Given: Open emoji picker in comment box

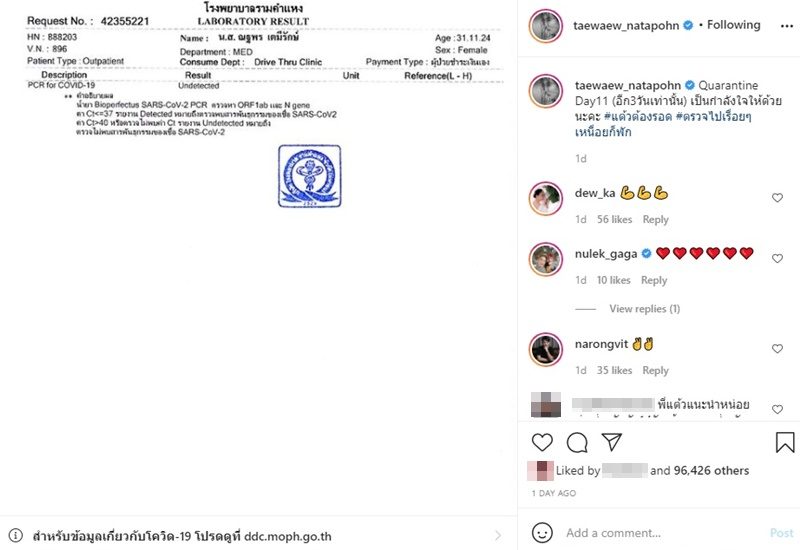Looking at the screenshot, I should [542, 533].
